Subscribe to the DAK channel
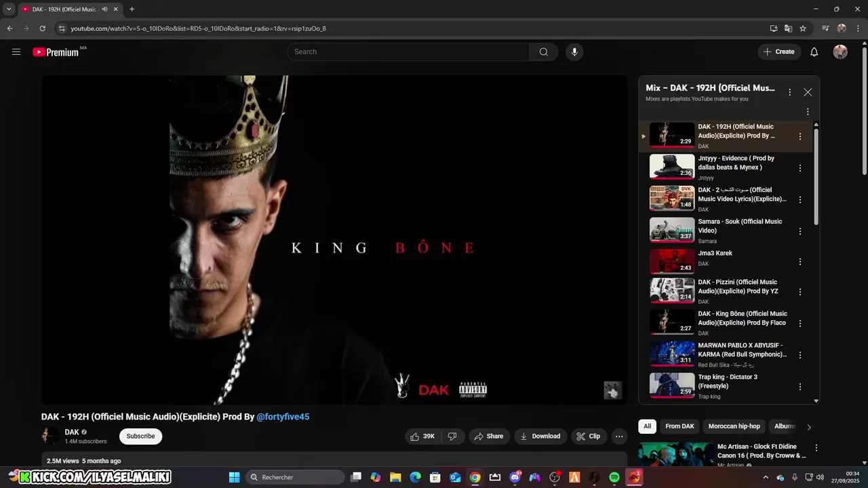Screen dimensions: 868x488 coord(140,436)
